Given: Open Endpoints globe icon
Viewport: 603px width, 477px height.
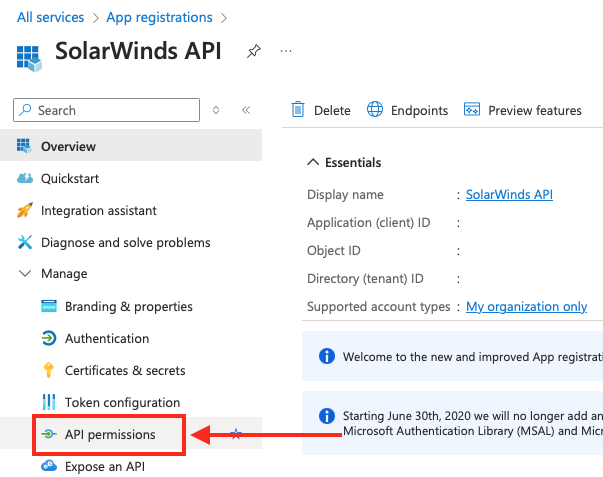Looking at the screenshot, I should pos(375,109).
